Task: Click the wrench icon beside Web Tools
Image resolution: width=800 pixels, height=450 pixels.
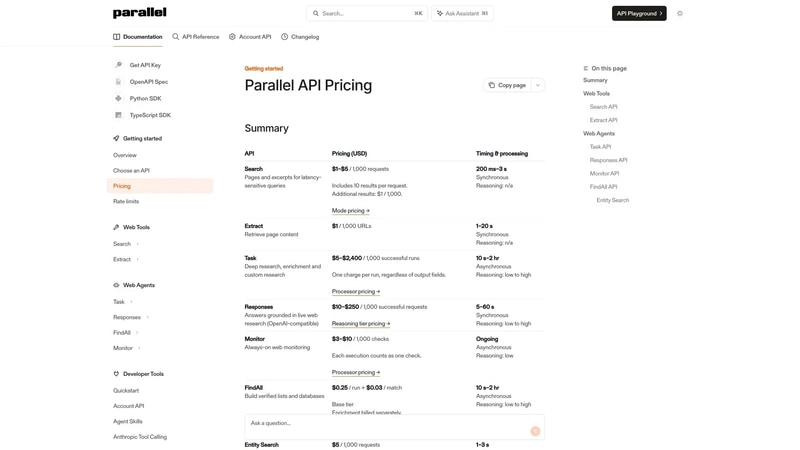Action: 116,227
